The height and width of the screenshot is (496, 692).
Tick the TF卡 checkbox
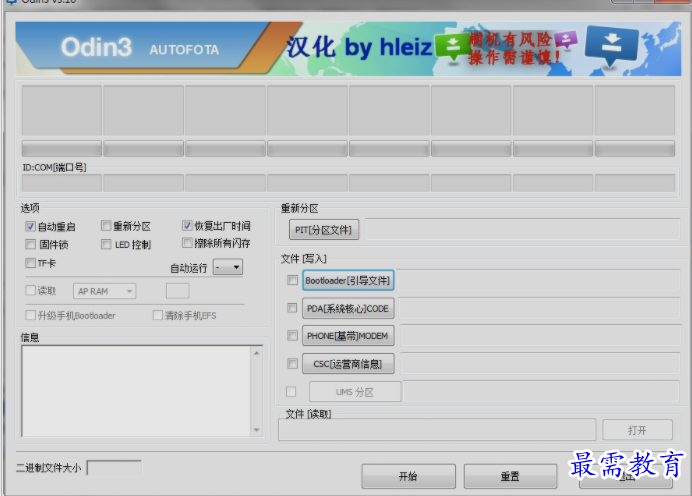point(30,263)
